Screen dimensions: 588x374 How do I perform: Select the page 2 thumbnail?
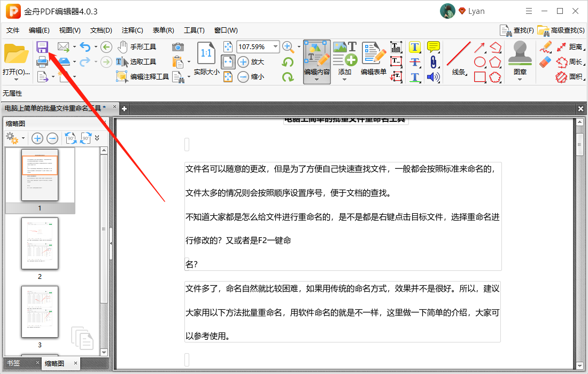[40, 244]
